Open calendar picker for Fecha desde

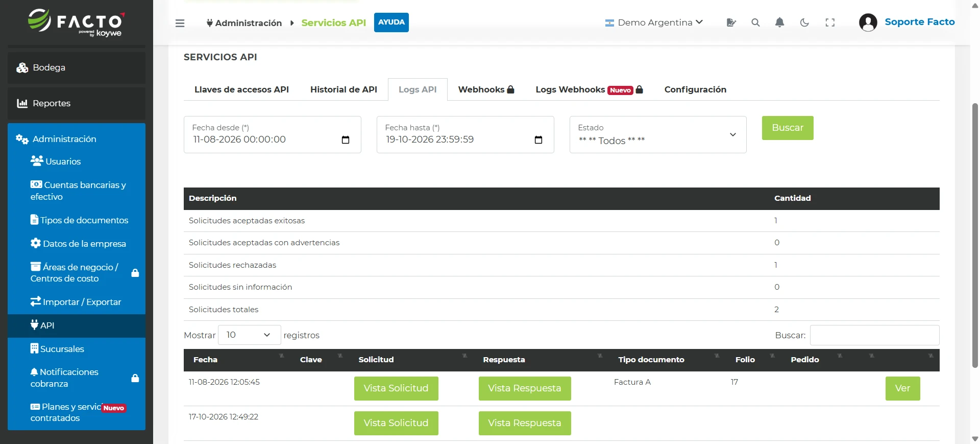[x=346, y=140]
